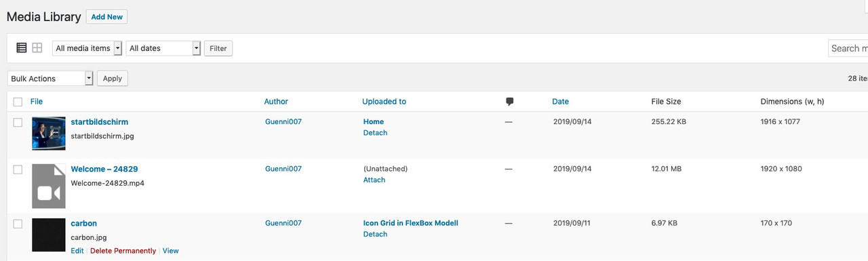Open the carbon image thumbnail
Viewport: 868px width, 261px height.
(x=49, y=235)
